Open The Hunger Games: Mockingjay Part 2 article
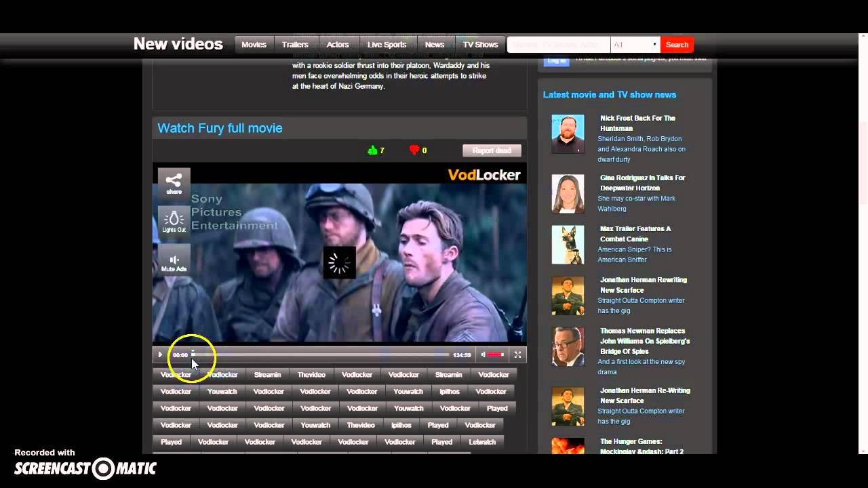This screenshot has width=868, height=488. point(642,447)
